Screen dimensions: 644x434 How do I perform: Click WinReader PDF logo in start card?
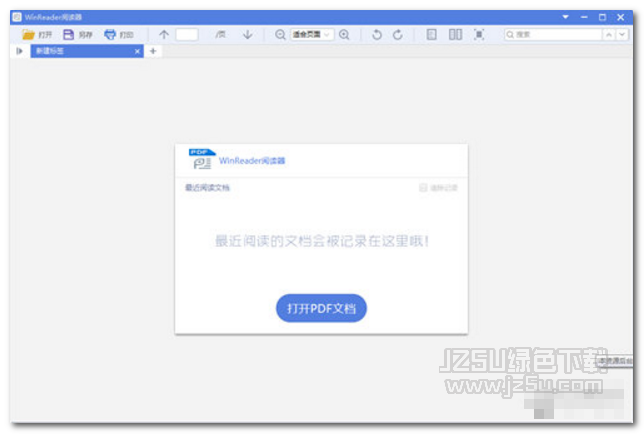202,159
